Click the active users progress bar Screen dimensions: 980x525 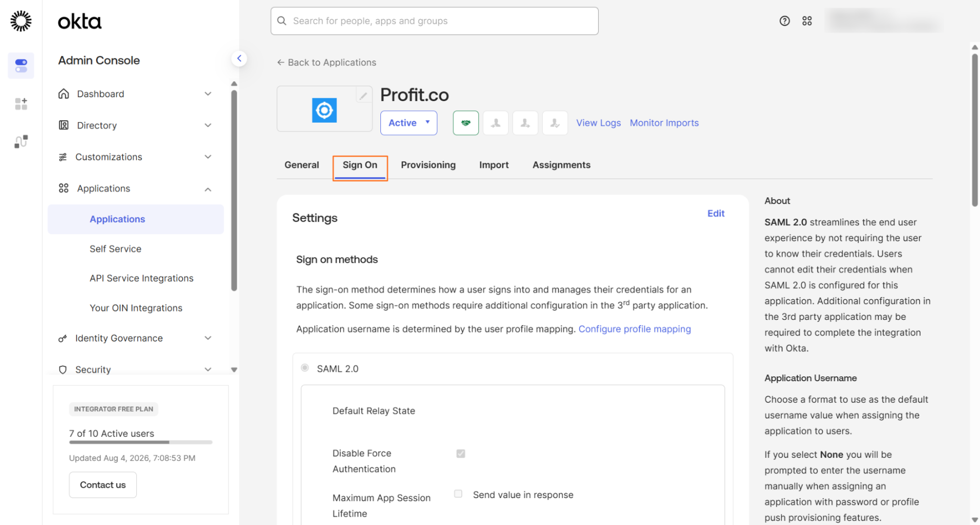141,442
